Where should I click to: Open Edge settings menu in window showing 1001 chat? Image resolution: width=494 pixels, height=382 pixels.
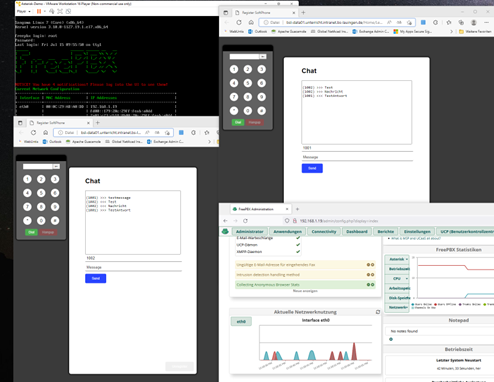coord(487,22)
